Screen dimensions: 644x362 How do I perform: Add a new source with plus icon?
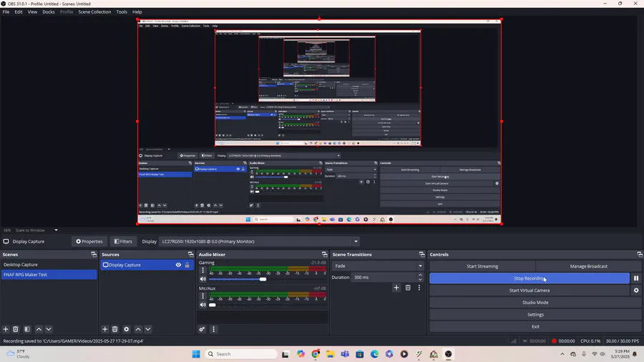pos(104,329)
